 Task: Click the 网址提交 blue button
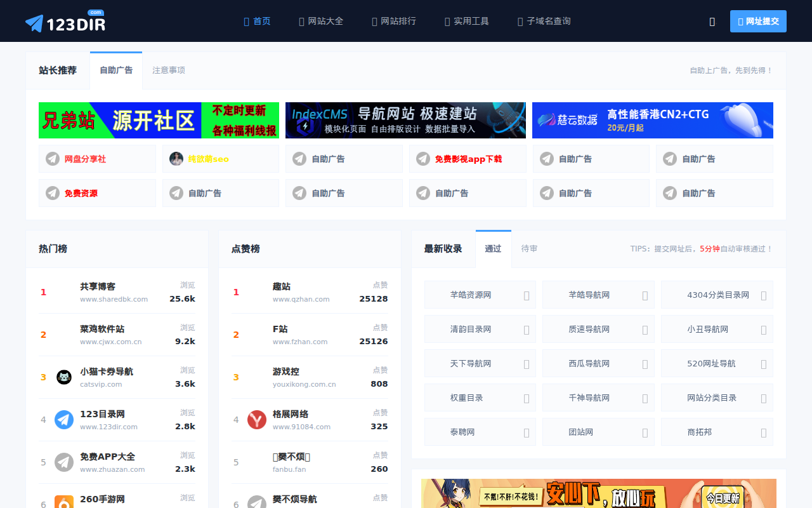pyautogui.click(x=758, y=21)
